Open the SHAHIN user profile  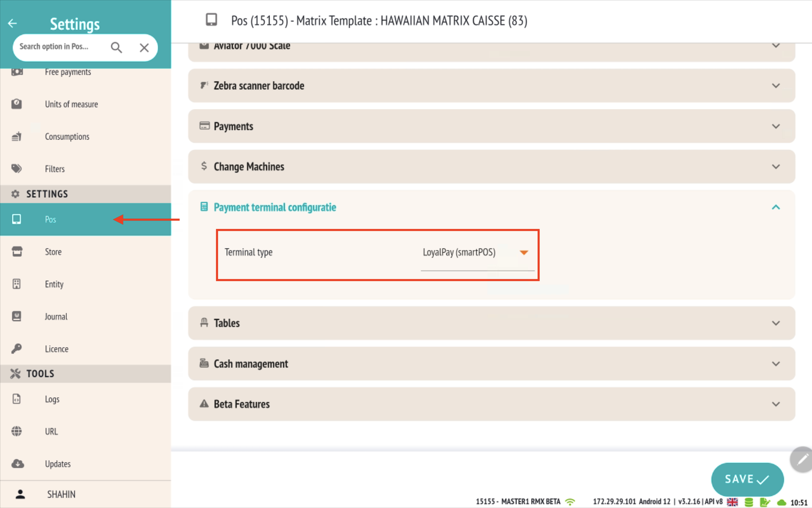click(61, 494)
